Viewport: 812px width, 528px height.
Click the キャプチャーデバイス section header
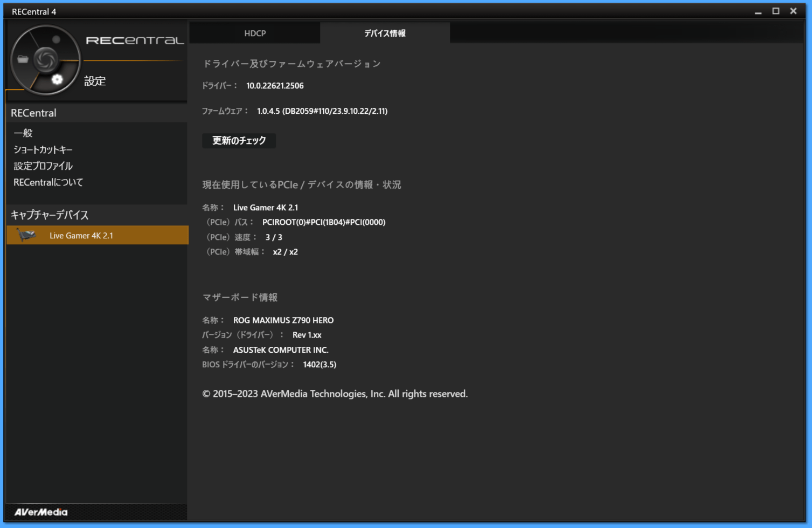(x=50, y=215)
